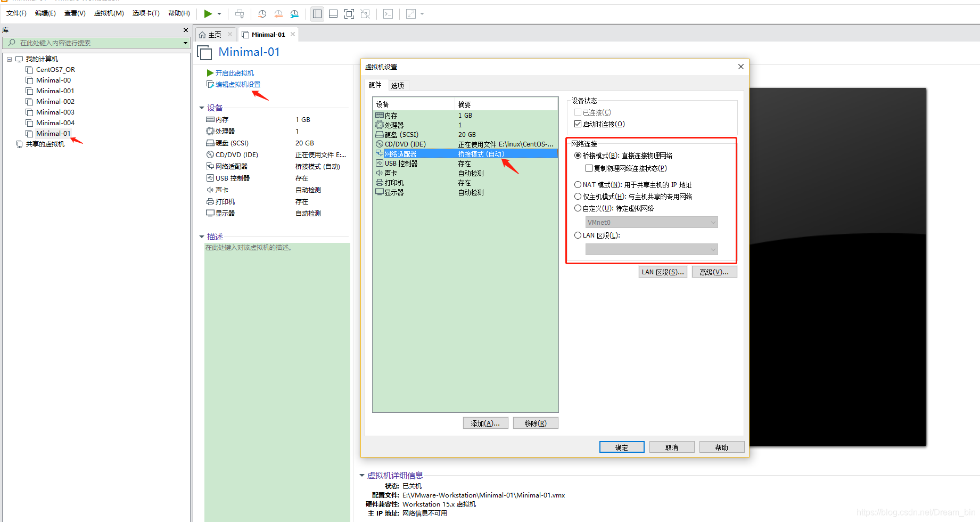Click the stretch guest display icon

(x=411, y=14)
